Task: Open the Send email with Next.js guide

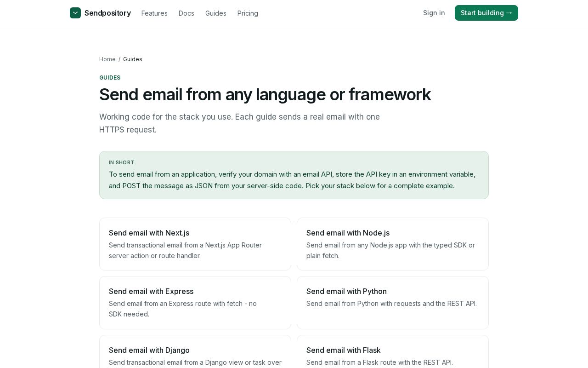Action: pos(195,244)
